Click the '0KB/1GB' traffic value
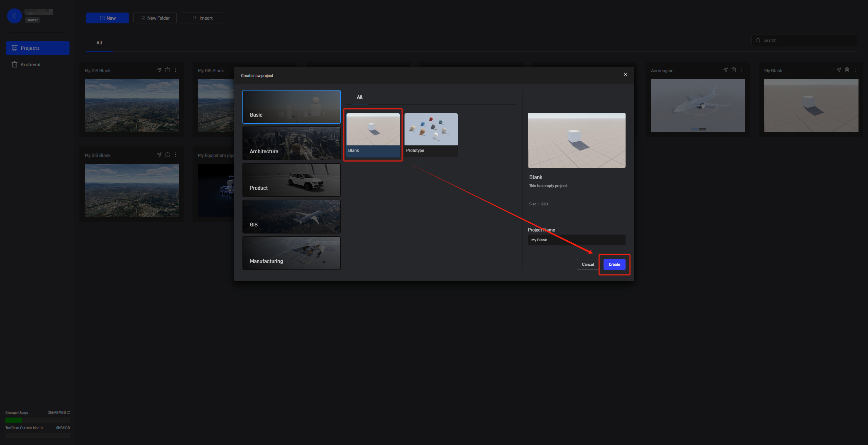The image size is (868, 445). click(63, 428)
